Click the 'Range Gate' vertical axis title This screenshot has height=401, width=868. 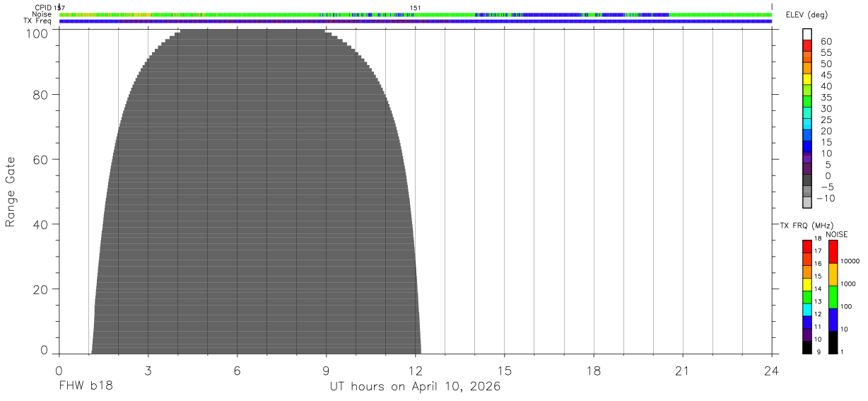pyautogui.click(x=11, y=192)
